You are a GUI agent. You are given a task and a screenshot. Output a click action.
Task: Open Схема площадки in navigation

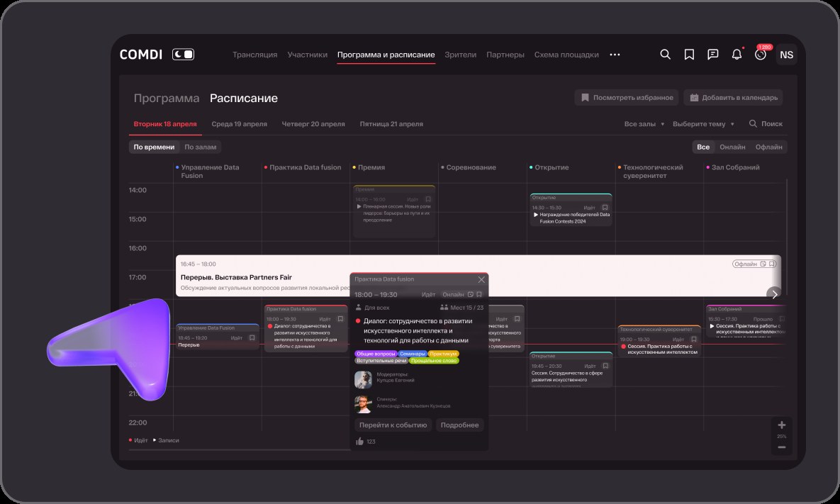(x=566, y=55)
